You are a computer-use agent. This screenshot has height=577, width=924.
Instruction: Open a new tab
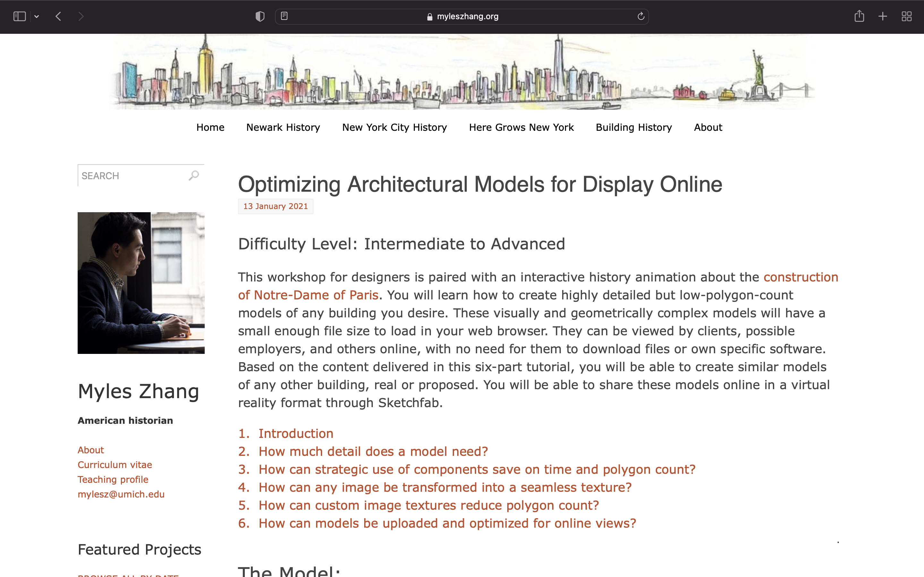(x=882, y=16)
